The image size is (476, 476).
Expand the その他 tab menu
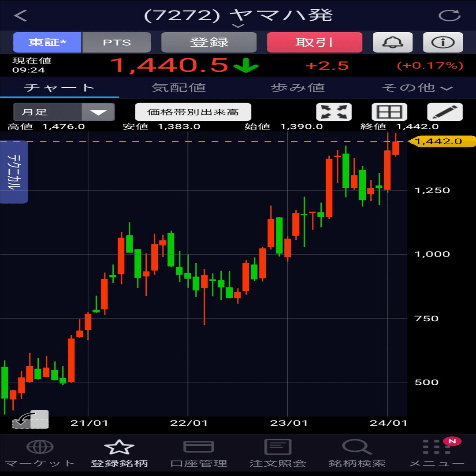pos(416,88)
